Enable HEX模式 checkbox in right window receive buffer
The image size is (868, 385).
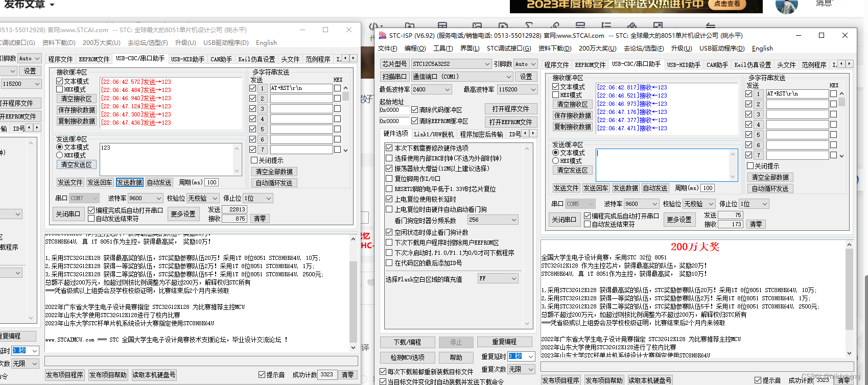[x=555, y=95]
